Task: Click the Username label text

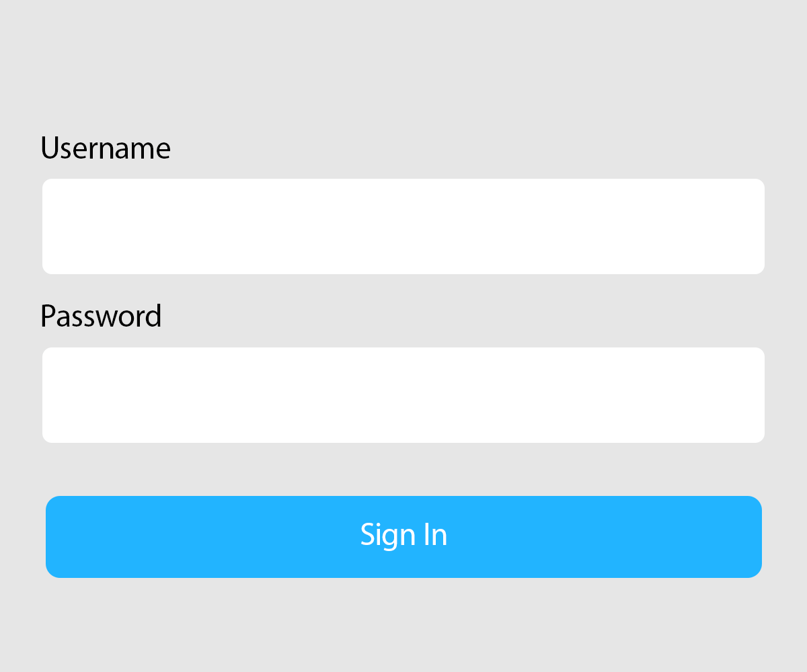Action: tap(106, 148)
